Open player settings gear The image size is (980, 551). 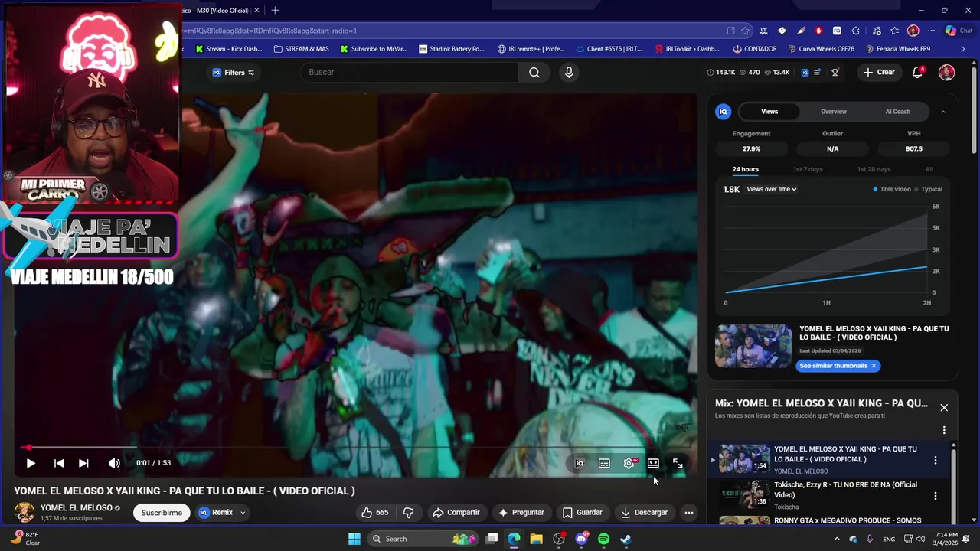[629, 463]
